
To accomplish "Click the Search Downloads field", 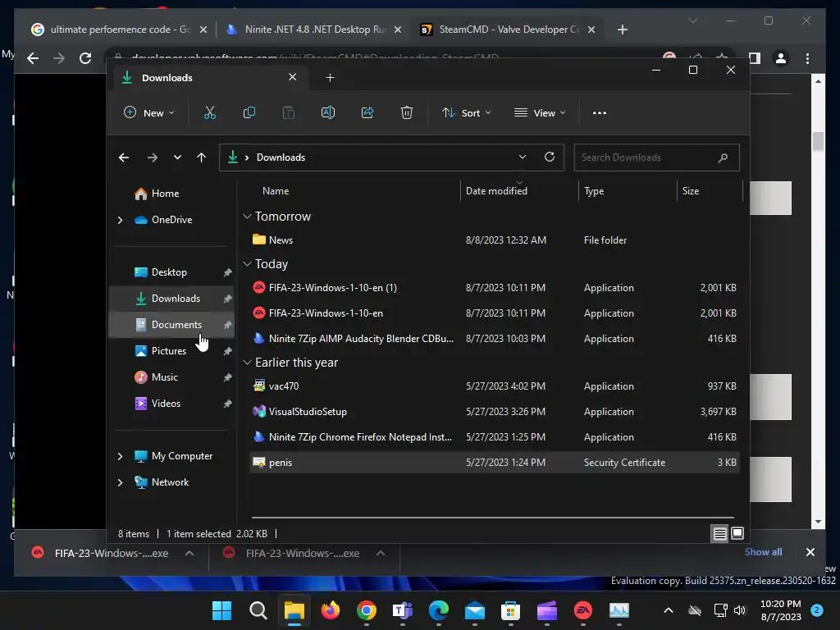I will [x=656, y=157].
